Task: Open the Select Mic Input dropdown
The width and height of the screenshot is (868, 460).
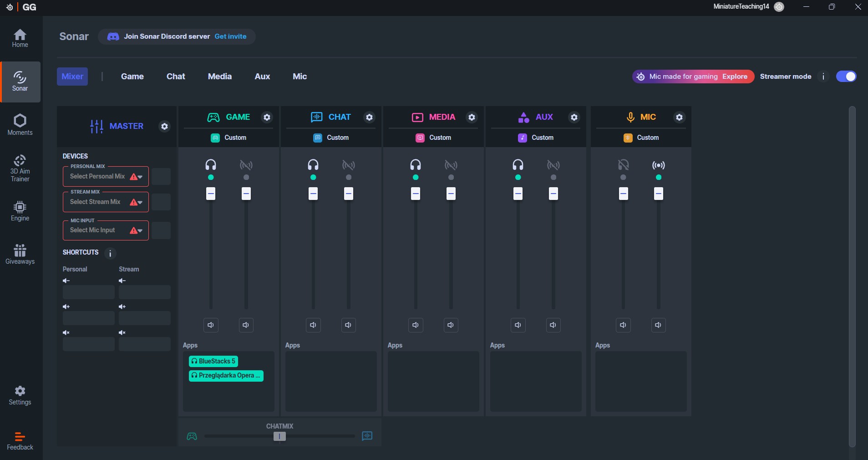Action: point(106,230)
